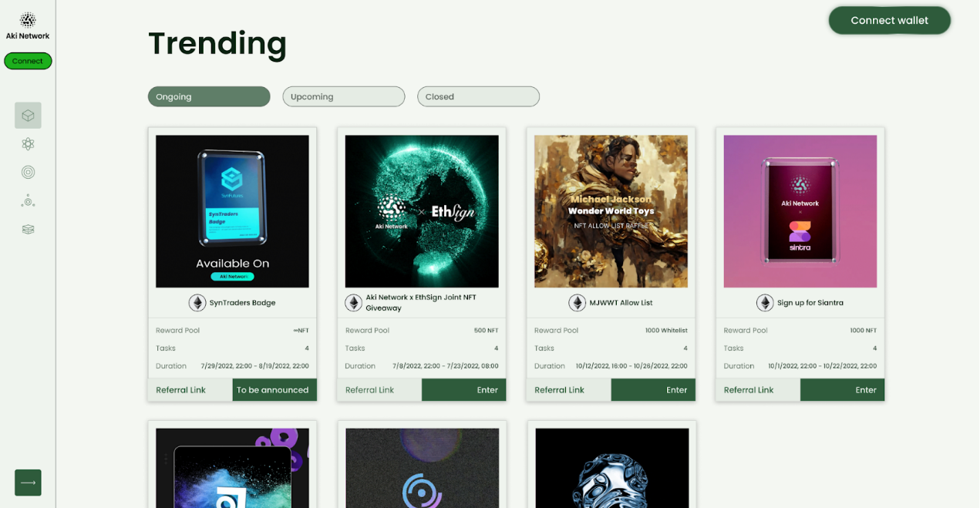Select the cube icon in sidebar
The height and width of the screenshot is (508, 980).
point(28,116)
